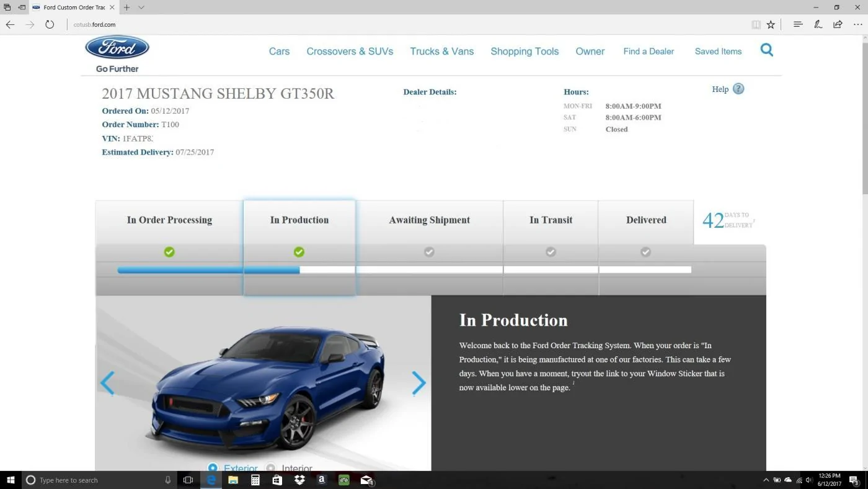Show next vehicle image with right arrow
Viewport: 868px width, 489px height.
click(x=419, y=383)
